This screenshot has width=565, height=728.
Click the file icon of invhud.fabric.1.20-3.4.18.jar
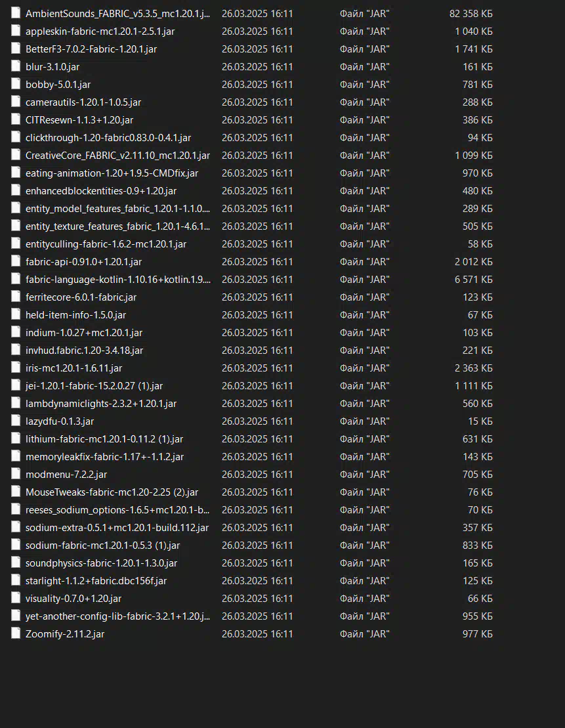[16, 350]
